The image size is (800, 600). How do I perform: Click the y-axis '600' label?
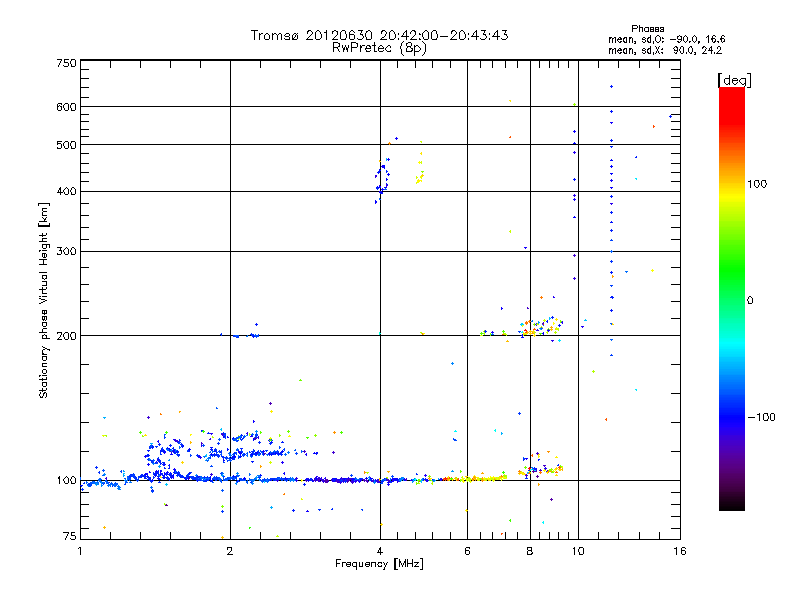[x=66, y=107]
